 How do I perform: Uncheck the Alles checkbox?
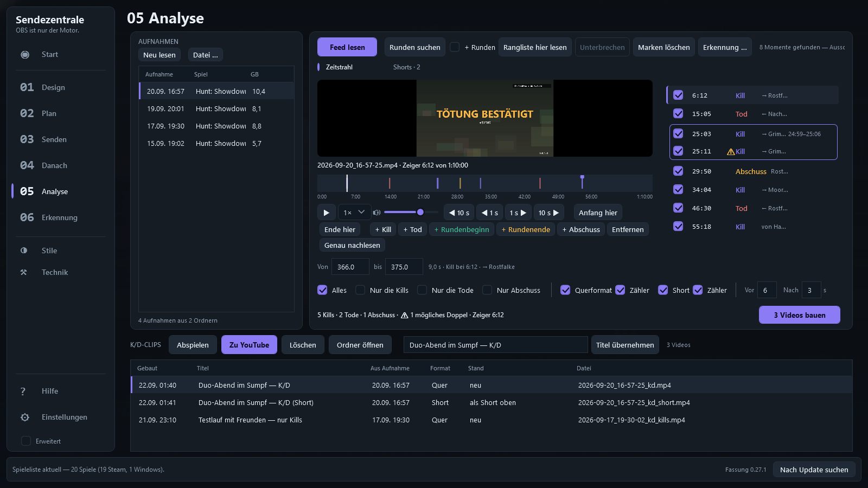(322, 290)
